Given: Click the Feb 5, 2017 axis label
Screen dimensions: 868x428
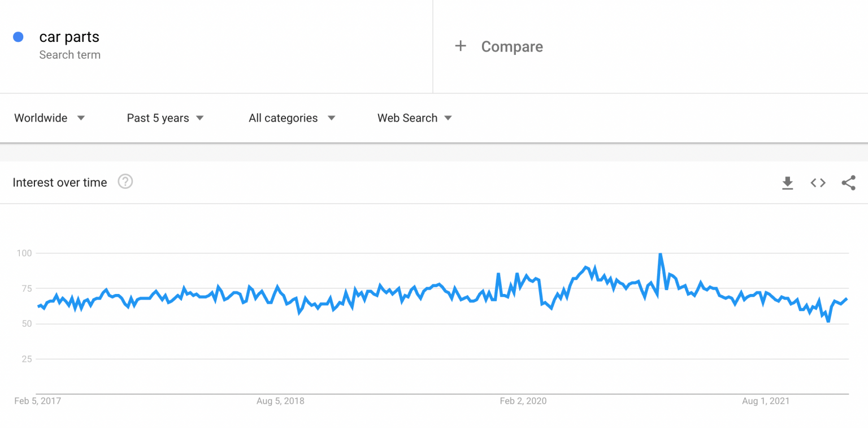Looking at the screenshot, I should tap(37, 401).
